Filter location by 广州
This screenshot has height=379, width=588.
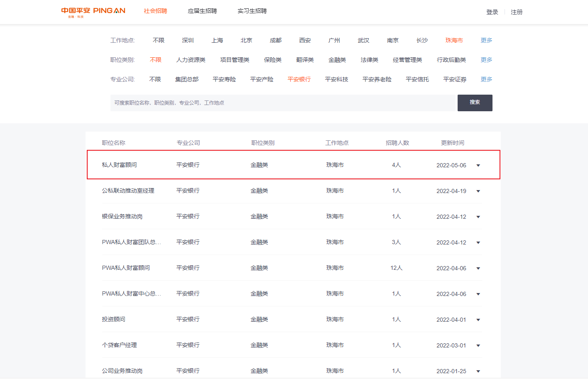(x=334, y=40)
